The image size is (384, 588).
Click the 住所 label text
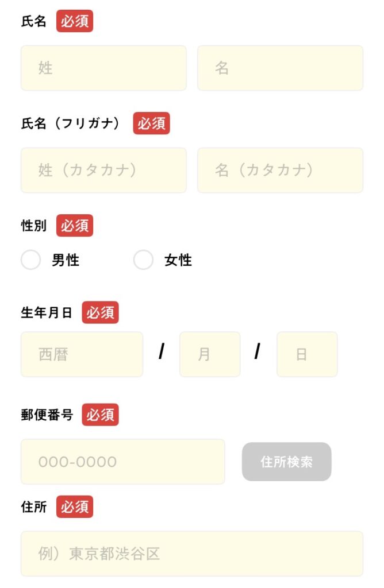pyautogui.click(x=33, y=507)
